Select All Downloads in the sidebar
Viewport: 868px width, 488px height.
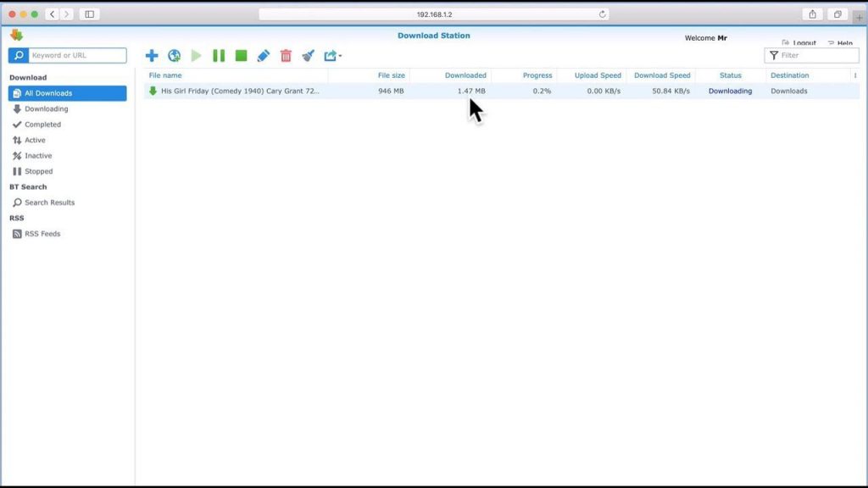click(68, 93)
